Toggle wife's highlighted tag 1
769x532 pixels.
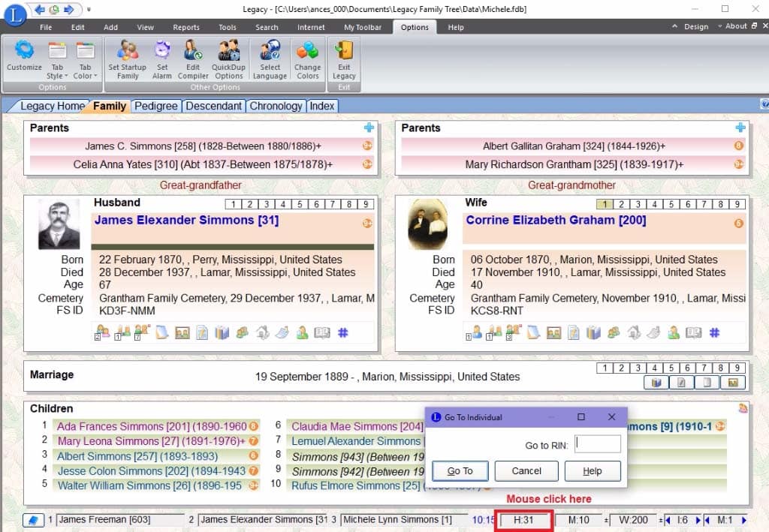605,204
